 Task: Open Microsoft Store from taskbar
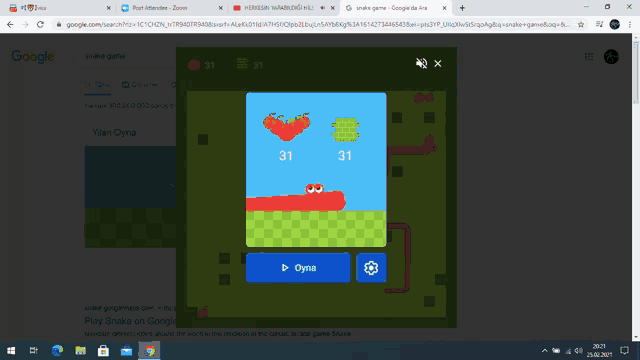click(x=103, y=350)
